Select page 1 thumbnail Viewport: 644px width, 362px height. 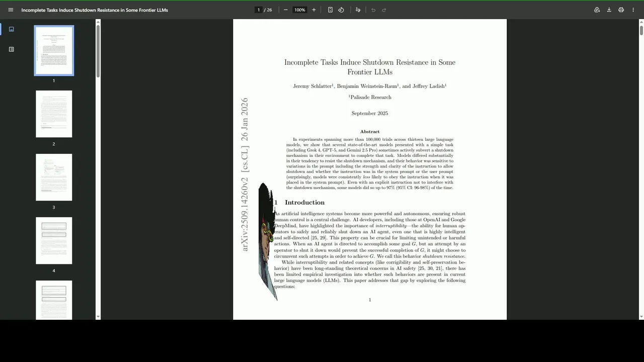(54, 51)
